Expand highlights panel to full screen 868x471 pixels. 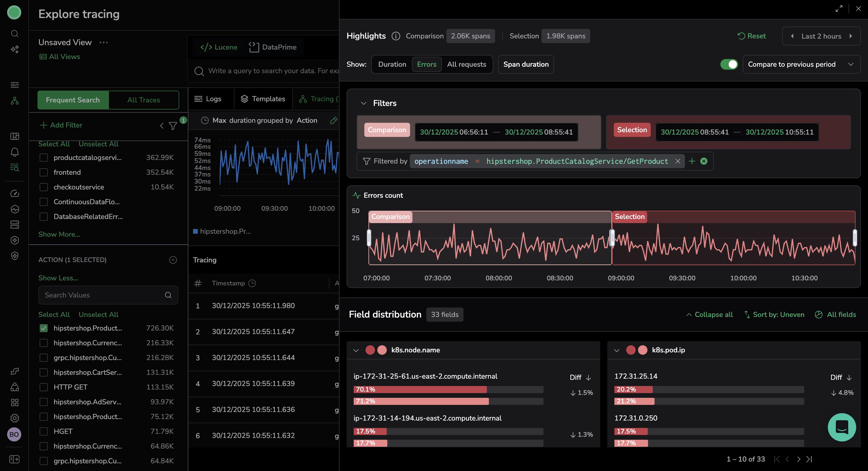tap(839, 9)
